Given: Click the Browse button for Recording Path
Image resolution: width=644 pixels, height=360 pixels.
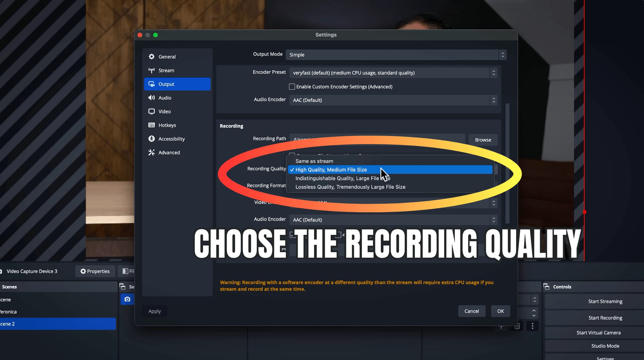Looking at the screenshot, I should click(483, 140).
